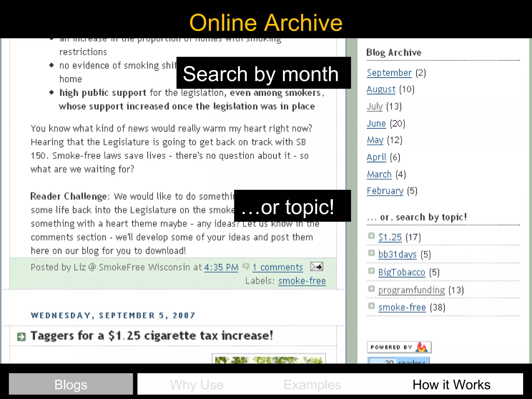
Task: Click the Powered by Blogger badge
Action: [x=399, y=347]
